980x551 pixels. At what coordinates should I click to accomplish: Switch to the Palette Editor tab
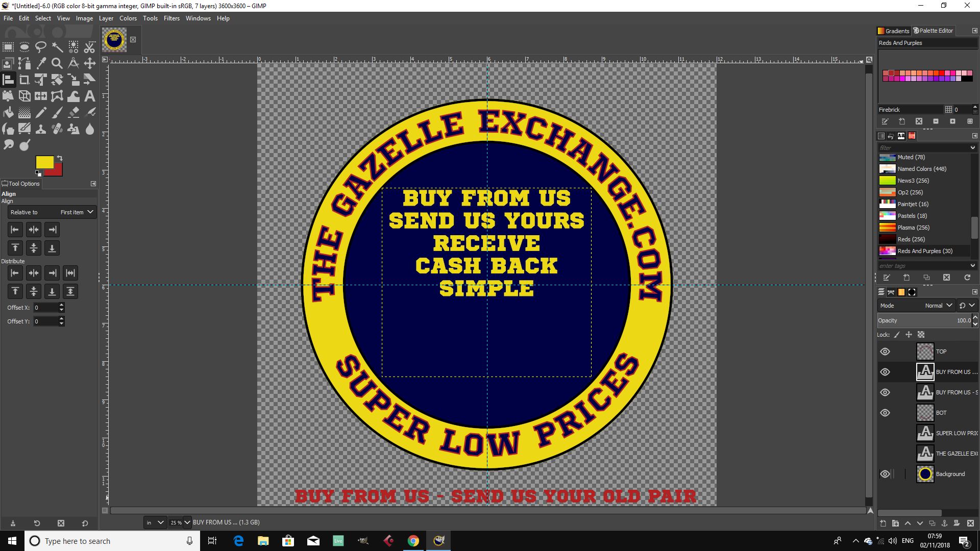coord(933,31)
